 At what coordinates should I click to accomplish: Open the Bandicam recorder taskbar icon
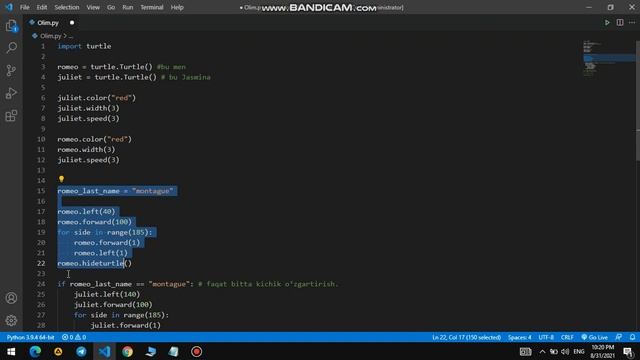click(x=196, y=351)
